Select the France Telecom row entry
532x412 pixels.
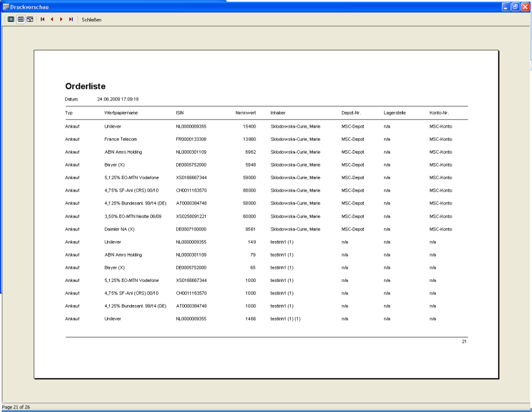tap(121, 140)
